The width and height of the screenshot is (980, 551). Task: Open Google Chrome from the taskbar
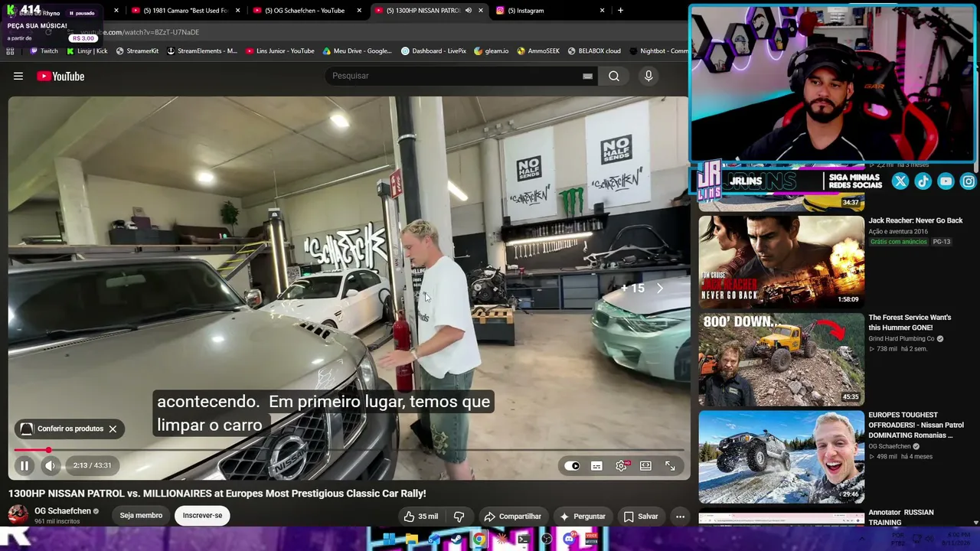pos(479,540)
